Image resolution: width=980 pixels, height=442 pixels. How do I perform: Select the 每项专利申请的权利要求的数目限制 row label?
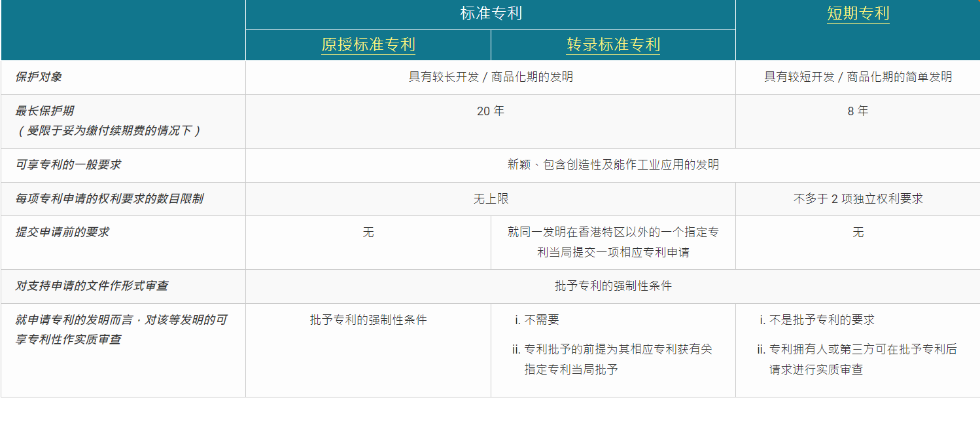(x=109, y=198)
